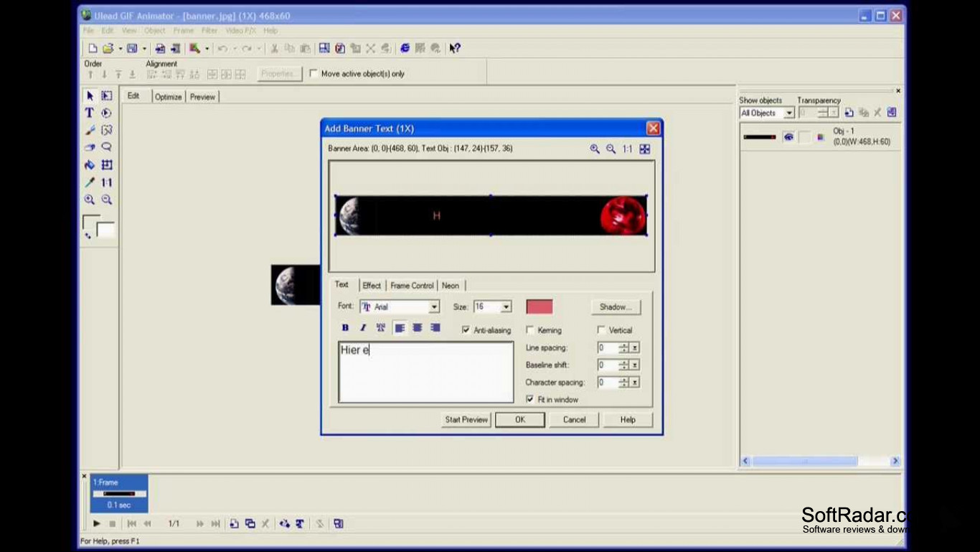The height and width of the screenshot is (552, 980).
Task: Open the Baseline shift slider dropdown
Action: (635, 365)
